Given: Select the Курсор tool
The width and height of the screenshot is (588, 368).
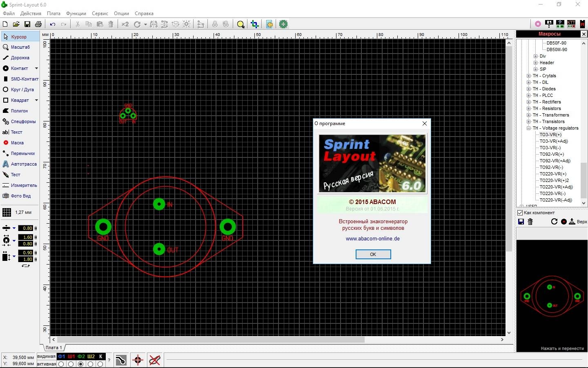Looking at the screenshot, I should tap(20, 37).
